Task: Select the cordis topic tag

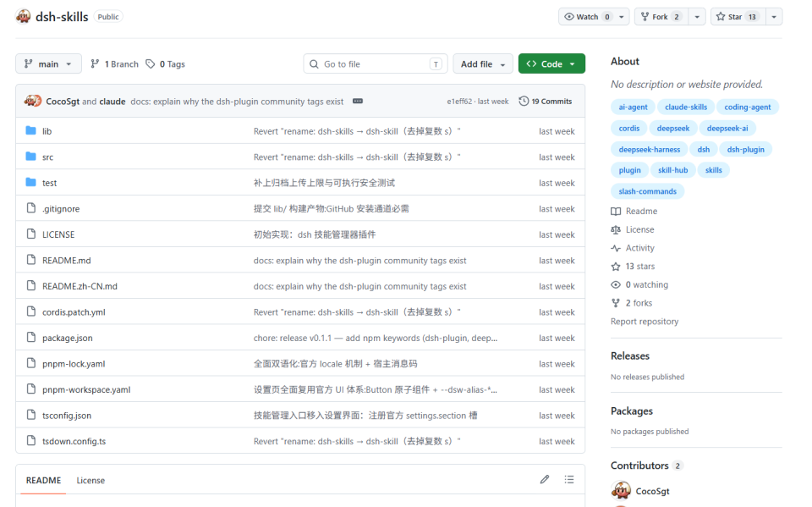Action: click(628, 128)
